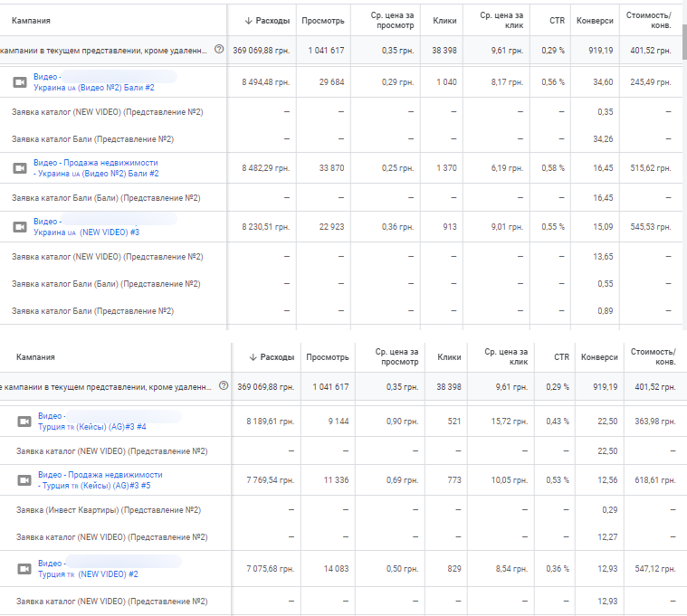Click the sort arrow beside Расходы in lower table

[253, 357]
